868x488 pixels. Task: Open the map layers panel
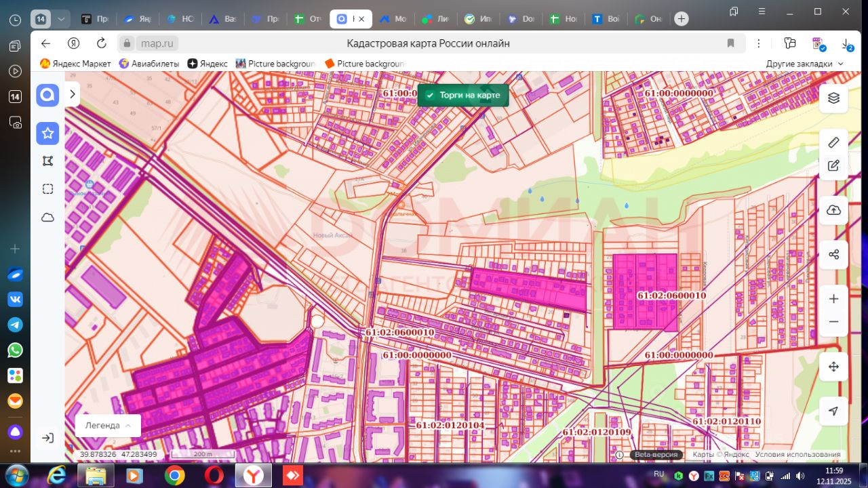tap(833, 98)
